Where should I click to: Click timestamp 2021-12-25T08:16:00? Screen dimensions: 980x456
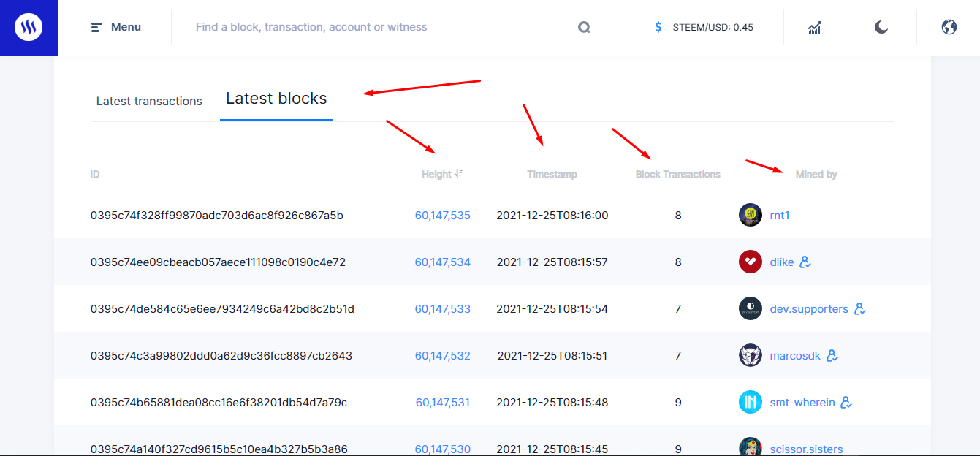pos(552,216)
